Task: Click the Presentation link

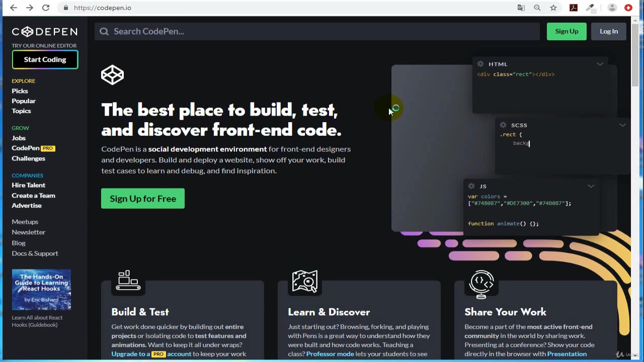Action: click(x=567, y=353)
